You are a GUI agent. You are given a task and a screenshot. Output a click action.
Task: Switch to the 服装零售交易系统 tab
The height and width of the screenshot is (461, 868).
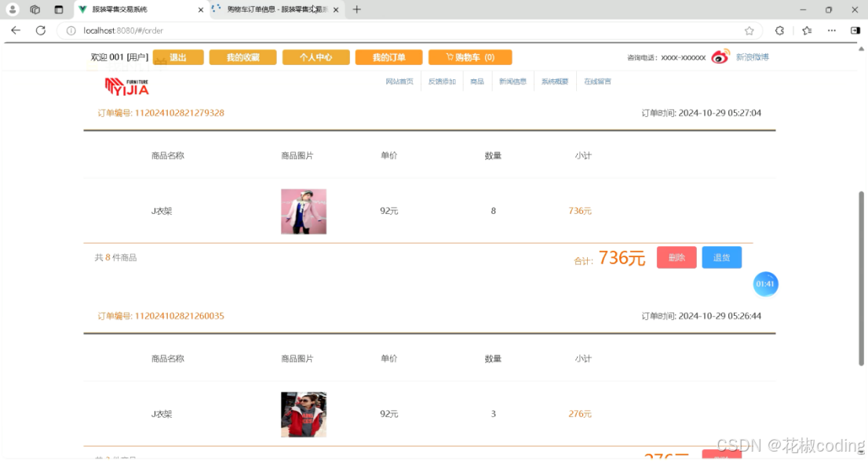point(141,9)
